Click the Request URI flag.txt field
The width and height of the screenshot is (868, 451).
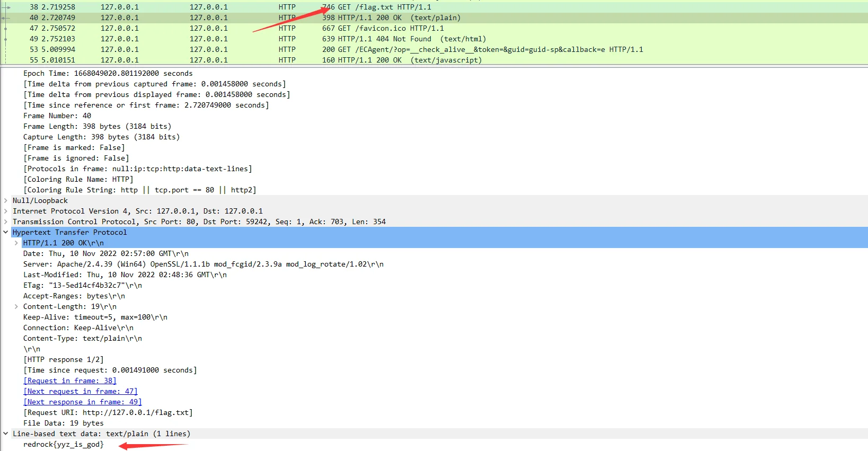tap(108, 412)
